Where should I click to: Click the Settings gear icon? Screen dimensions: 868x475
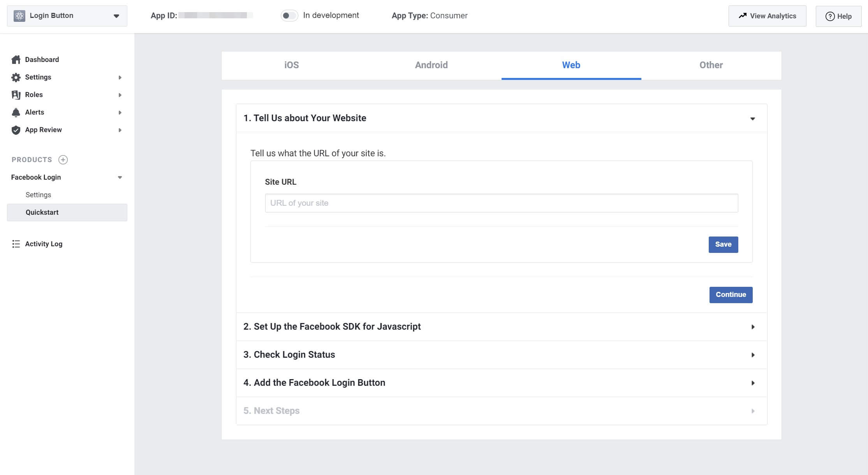coord(16,77)
